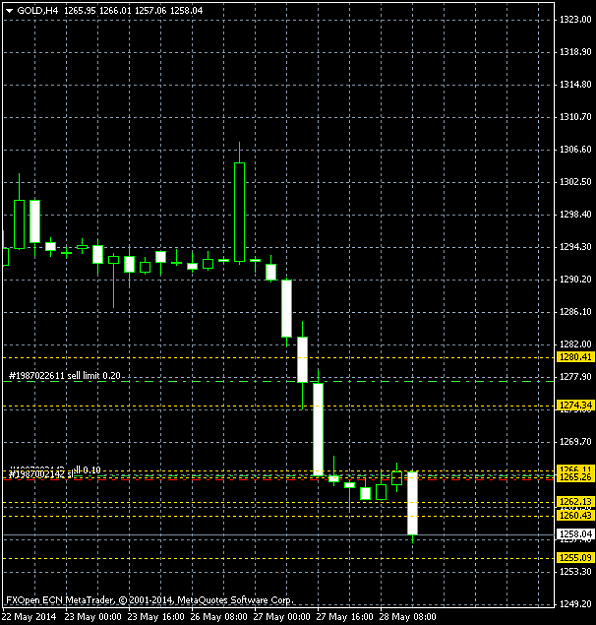
Task: Click the 1255.09 yellow price label
Action: (575, 558)
